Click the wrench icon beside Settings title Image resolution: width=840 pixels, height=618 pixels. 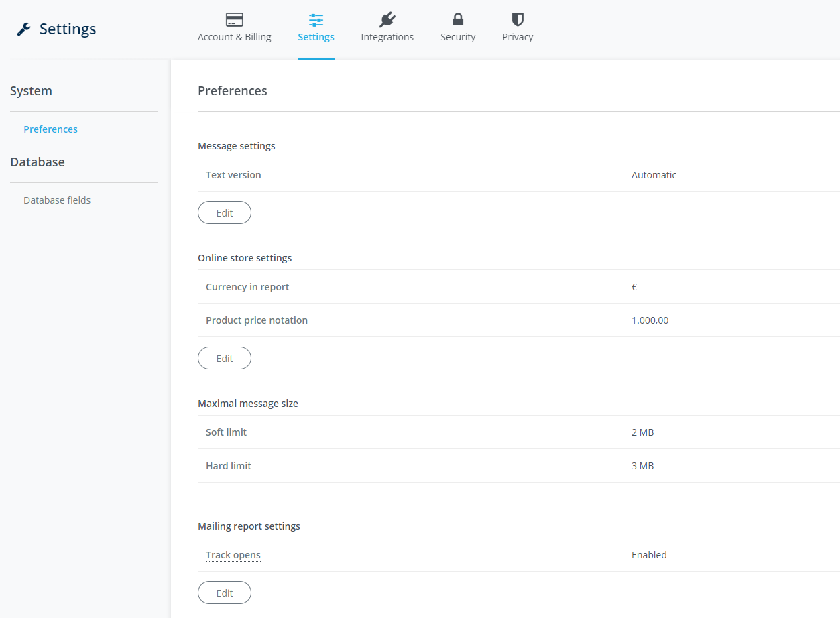pyautogui.click(x=24, y=29)
